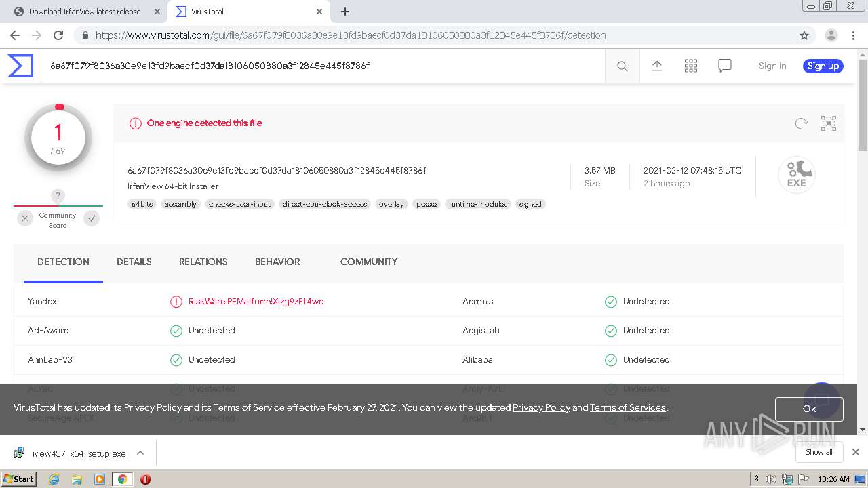Close the downloads bar

click(x=856, y=452)
